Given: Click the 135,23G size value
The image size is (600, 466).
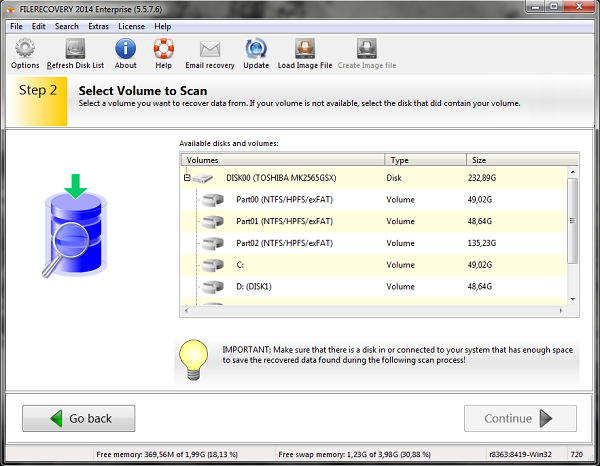Looking at the screenshot, I should point(482,243).
